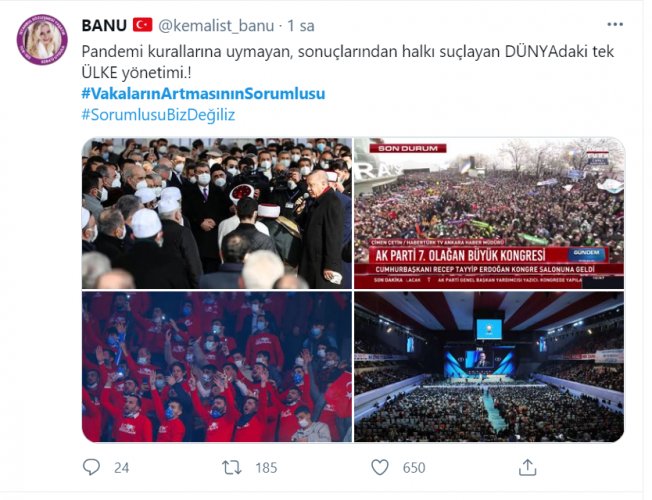Open the BANU display name link
This screenshot has height=500, width=652.
tap(104, 25)
